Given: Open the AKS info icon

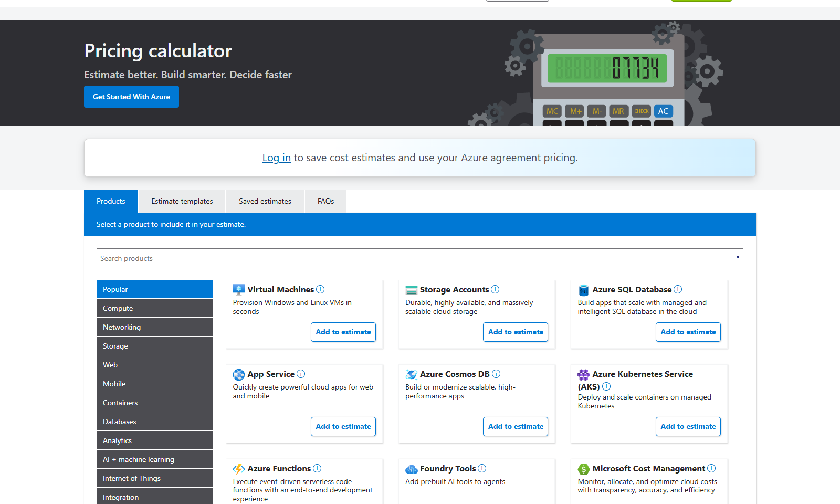Looking at the screenshot, I should 606,386.
